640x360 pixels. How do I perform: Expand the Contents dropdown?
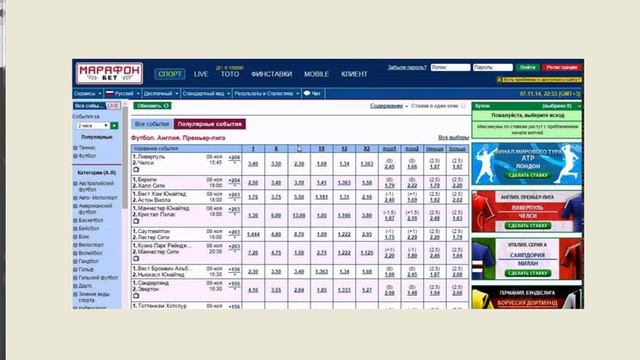[389, 106]
